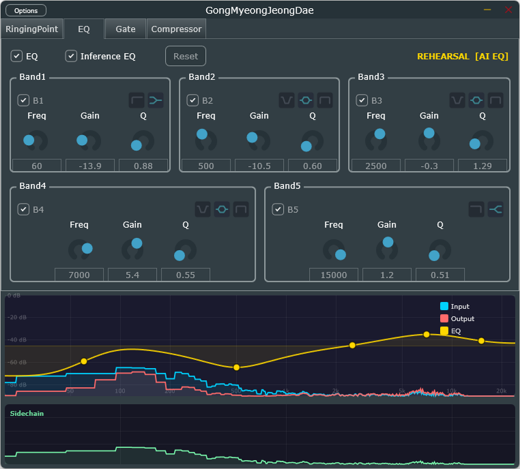This screenshot has height=469, width=520.
Task: Select Band4 notch filter icon
Action: coord(203,209)
